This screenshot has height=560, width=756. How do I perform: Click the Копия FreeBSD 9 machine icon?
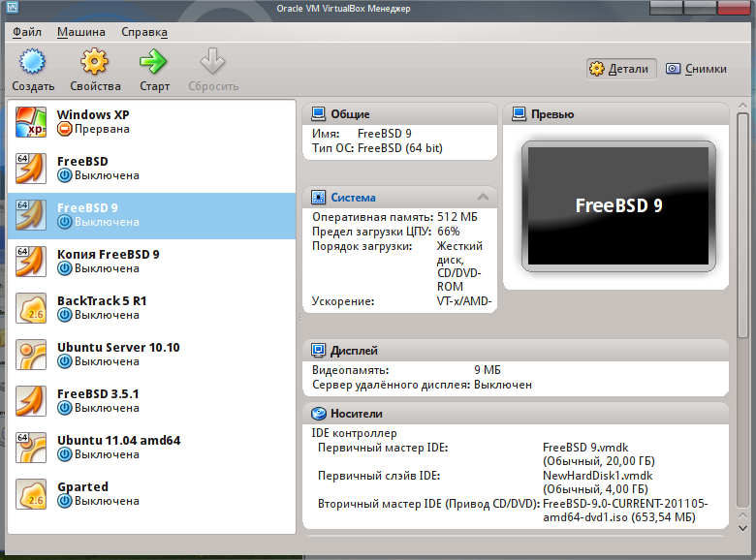[x=31, y=262]
